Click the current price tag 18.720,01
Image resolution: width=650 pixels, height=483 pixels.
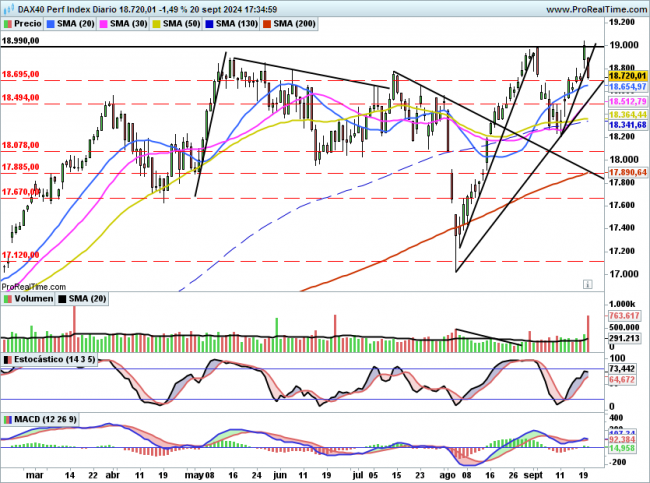(x=627, y=76)
